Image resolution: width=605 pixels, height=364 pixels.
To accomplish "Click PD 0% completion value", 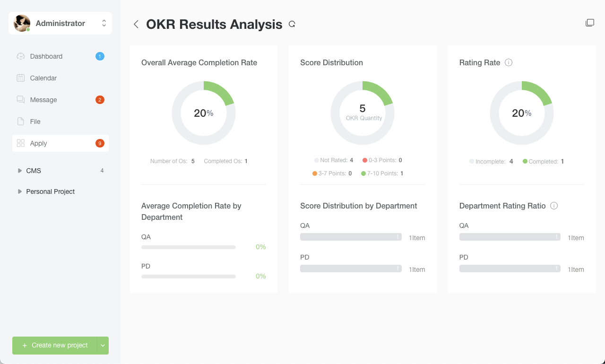I will 261,276.
